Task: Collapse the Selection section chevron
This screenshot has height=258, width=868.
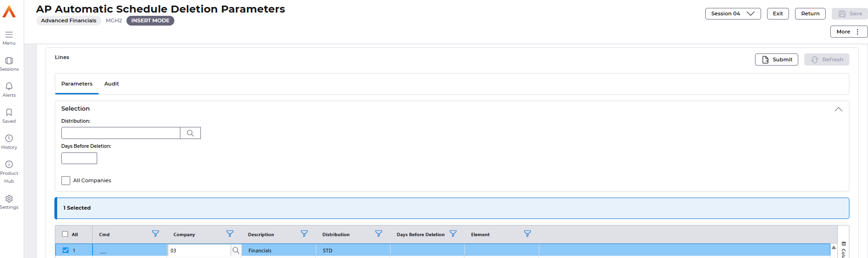Action: (838, 109)
